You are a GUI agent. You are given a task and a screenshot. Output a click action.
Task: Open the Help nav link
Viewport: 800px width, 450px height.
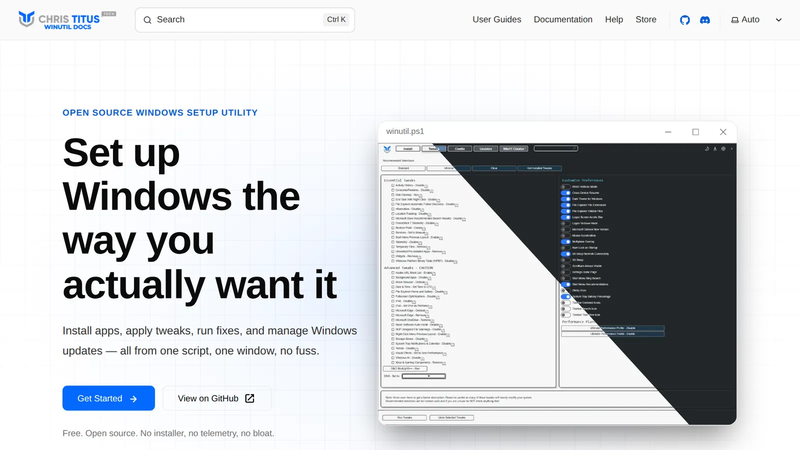(x=614, y=19)
